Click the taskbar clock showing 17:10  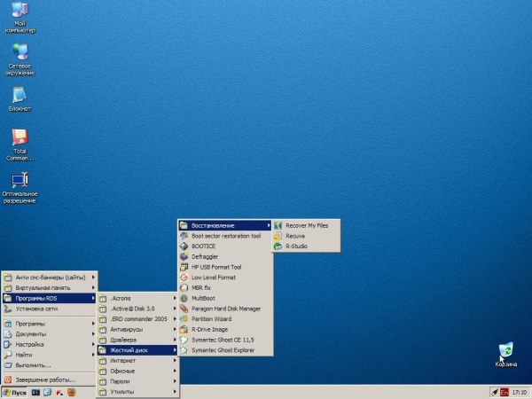click(x=519, y=391)
